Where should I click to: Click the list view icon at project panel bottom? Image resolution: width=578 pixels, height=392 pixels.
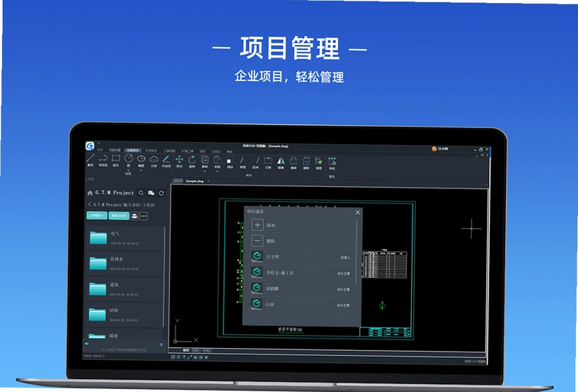[161, 344]
